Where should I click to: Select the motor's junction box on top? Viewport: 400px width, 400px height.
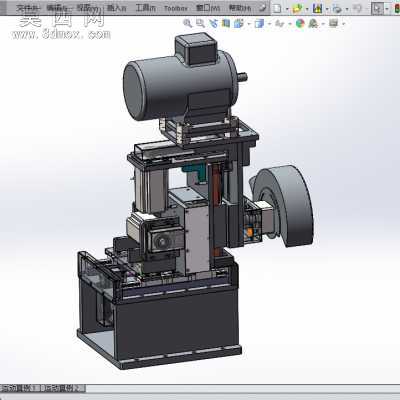pyautogui.click(x=196, y=49)
